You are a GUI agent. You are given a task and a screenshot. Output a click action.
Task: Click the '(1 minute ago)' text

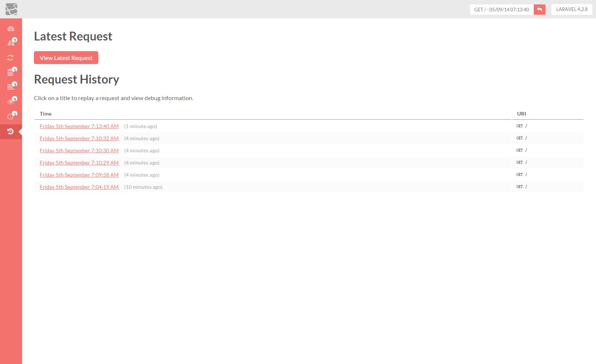[x=140, y=126]
